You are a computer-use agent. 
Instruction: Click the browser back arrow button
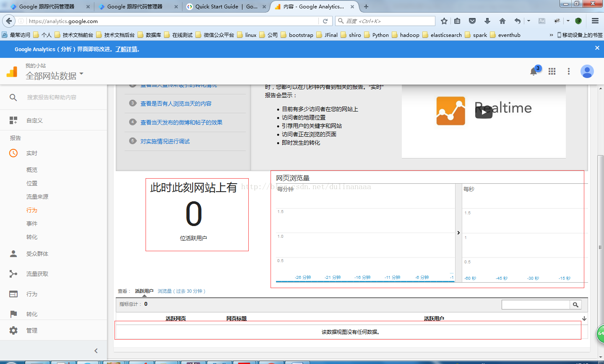[x=9, y=21]
